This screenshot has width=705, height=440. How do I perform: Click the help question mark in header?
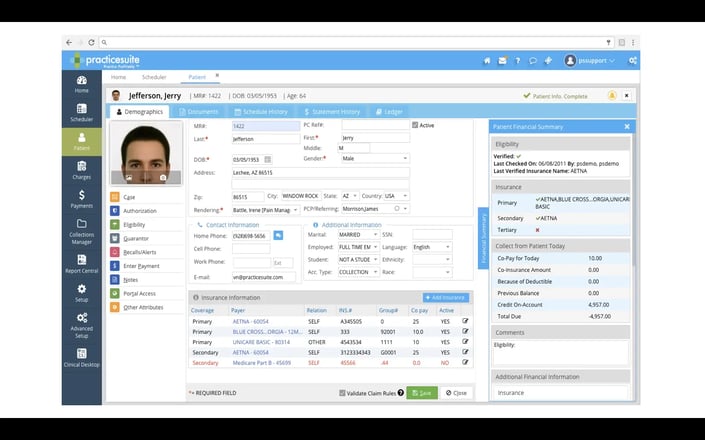click(x=518, y=61)
